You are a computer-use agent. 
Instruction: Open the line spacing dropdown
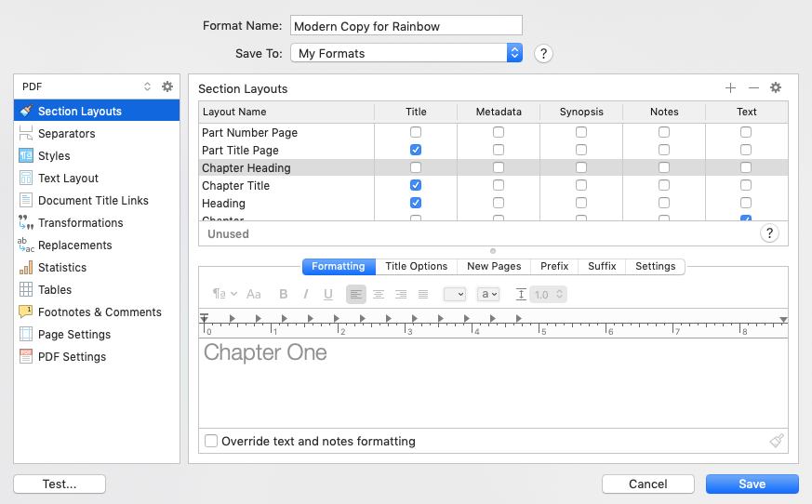point(547,294)
